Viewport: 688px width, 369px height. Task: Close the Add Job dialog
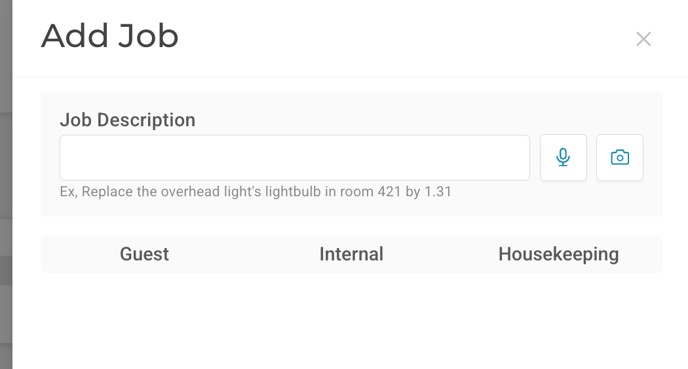click(643, 39)
